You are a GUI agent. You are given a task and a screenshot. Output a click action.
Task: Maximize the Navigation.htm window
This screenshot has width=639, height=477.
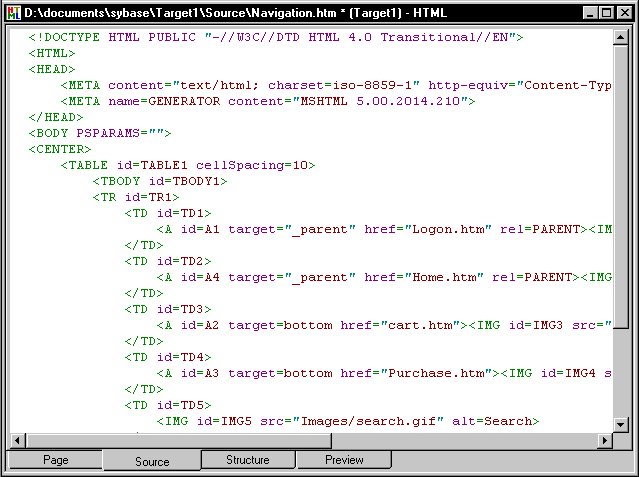point(606,13)
